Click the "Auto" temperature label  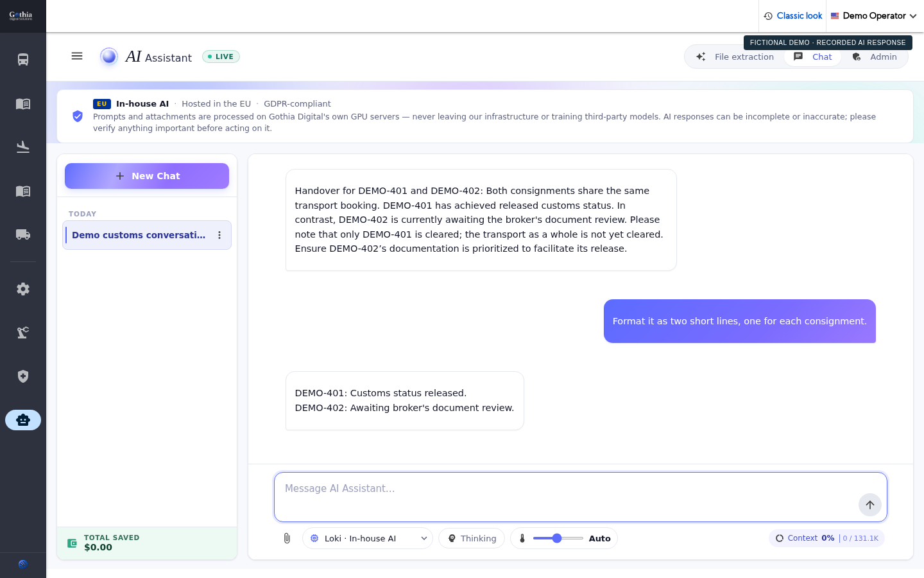(x=600, y=538)
